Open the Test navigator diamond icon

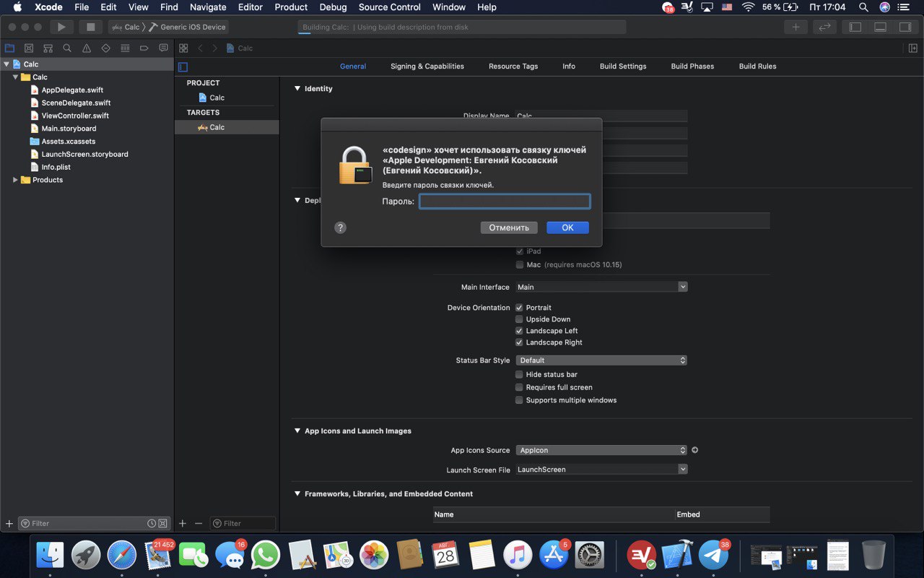tap(106, 48)
